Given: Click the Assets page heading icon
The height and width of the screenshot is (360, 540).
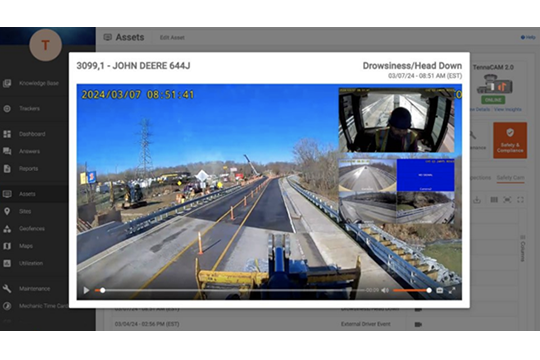Looking at the screenshot, I should pos(108,37).
